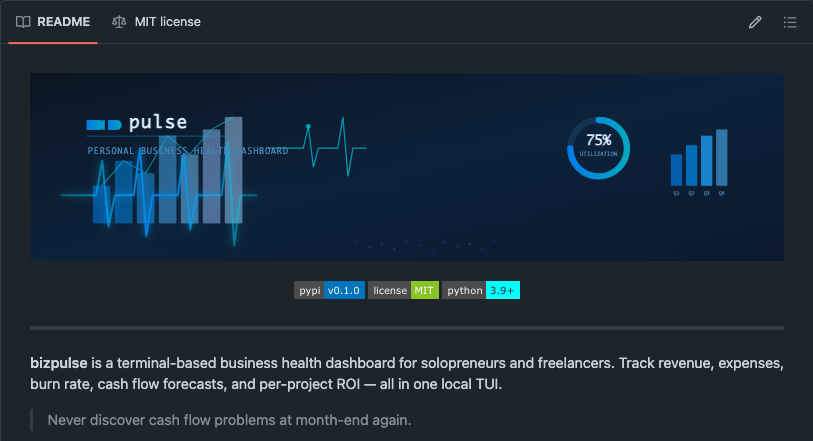This screenshot has width=813, height=441.
Task: Edit the README with the pencil icon
Action: coord(755,22)
